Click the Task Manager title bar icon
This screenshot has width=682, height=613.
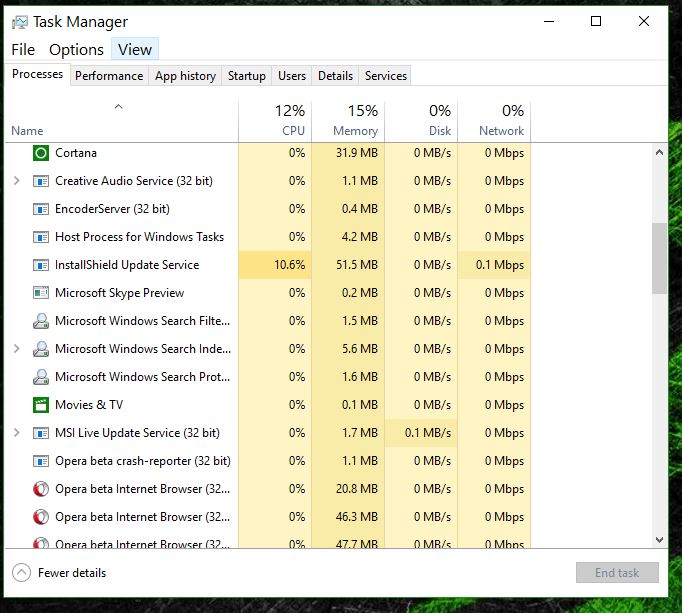coord(20,21)
